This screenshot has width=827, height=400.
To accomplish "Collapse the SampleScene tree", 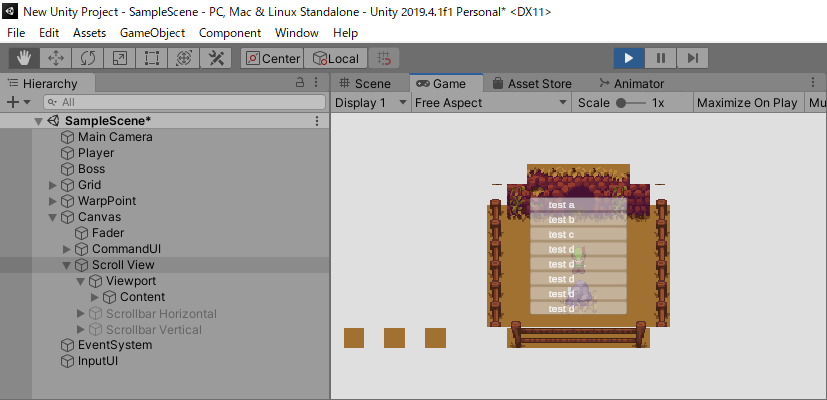I will tap(38, 121).
